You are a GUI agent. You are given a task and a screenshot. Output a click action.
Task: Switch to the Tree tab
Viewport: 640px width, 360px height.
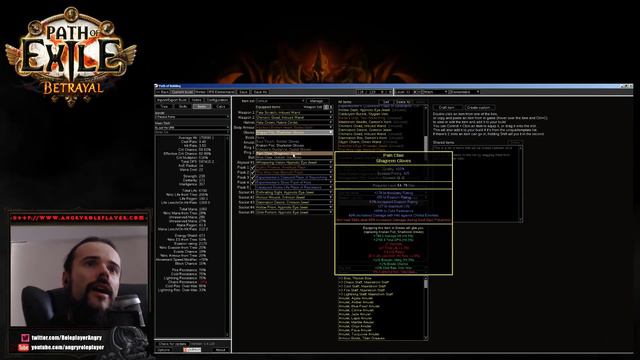point(164,106)
